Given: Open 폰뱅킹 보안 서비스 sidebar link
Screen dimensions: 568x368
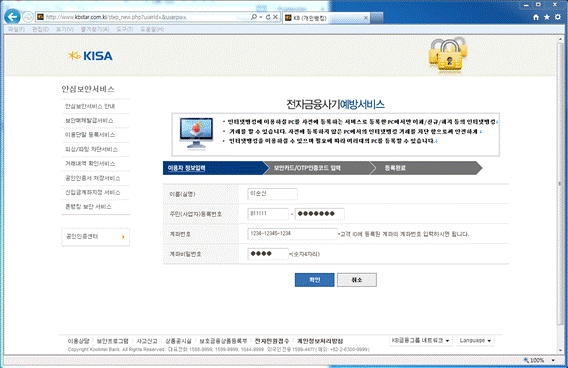Looking at the screenshot, I should [88, 207].
